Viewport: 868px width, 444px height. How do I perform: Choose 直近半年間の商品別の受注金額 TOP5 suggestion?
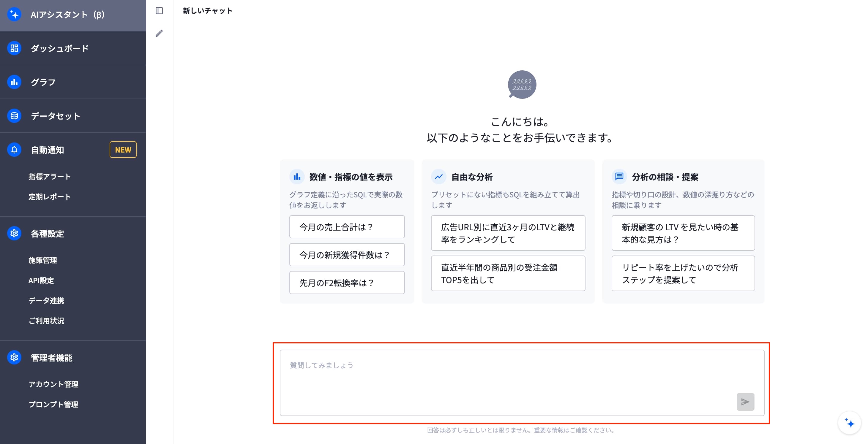click(x=508, y=273)
